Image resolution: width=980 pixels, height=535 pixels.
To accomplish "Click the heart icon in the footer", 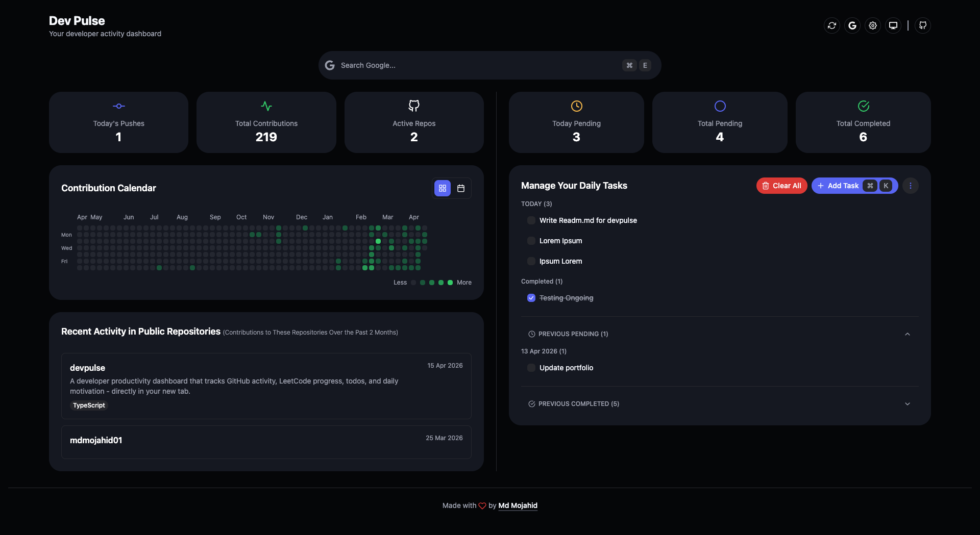I will pyautogui.click(x=482, y=505).
